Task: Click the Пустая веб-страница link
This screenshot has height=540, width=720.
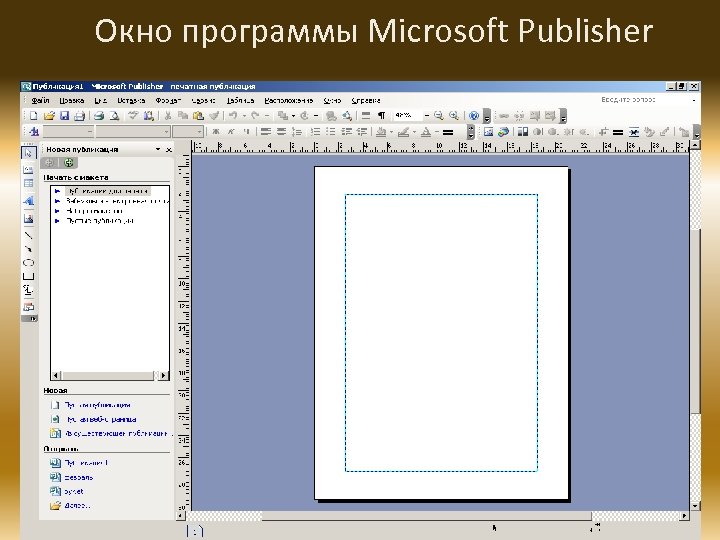Action: [x=101, y=419]
